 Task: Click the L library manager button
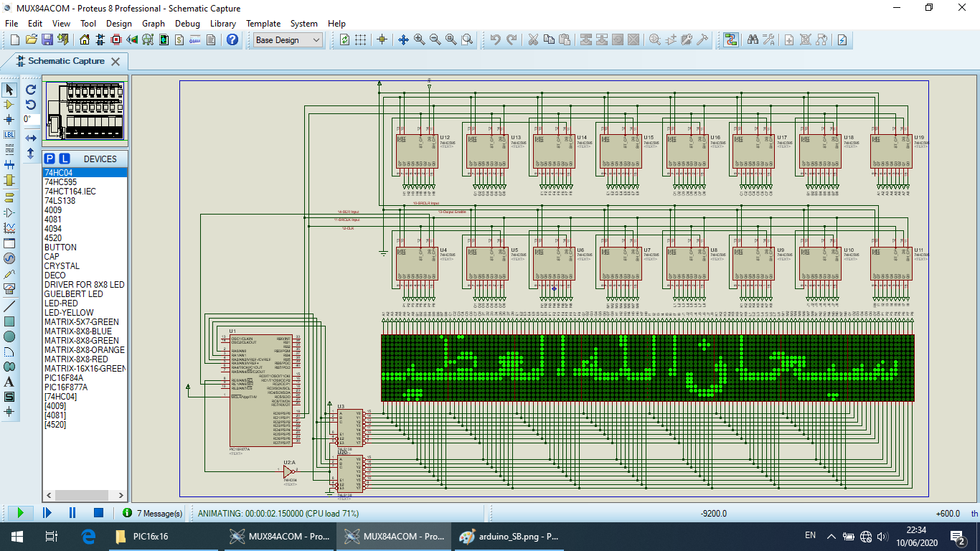coord(64,159)
